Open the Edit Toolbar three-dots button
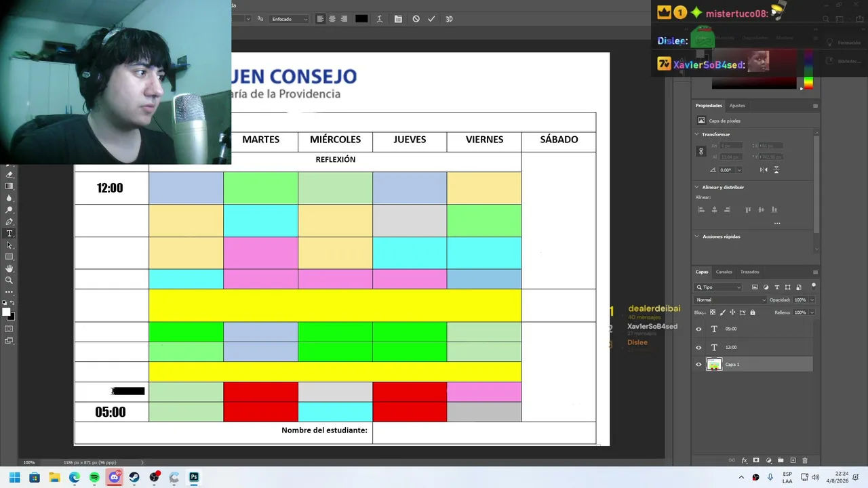Viewport: 868px width, 488px height. [9, 291]
